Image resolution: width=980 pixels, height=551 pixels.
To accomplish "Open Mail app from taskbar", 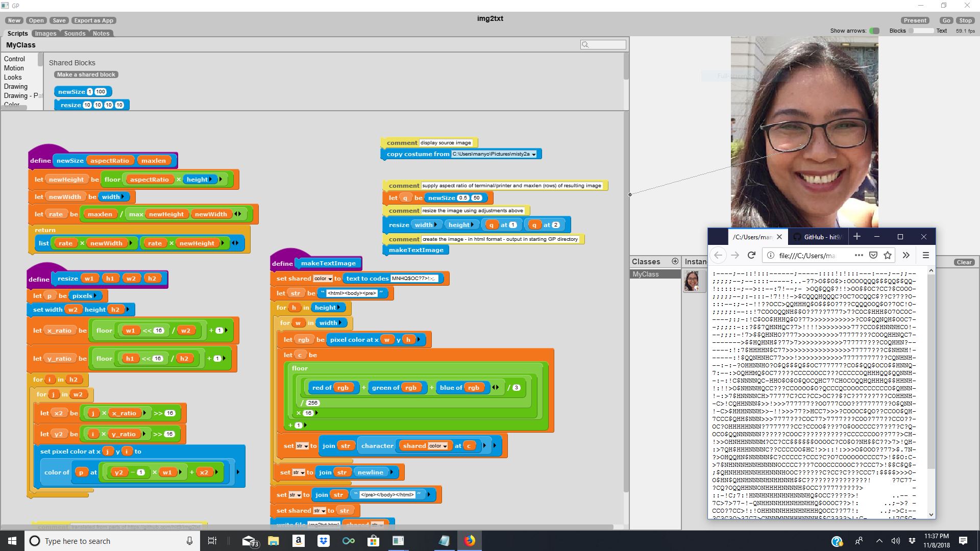I will (249, 541).
